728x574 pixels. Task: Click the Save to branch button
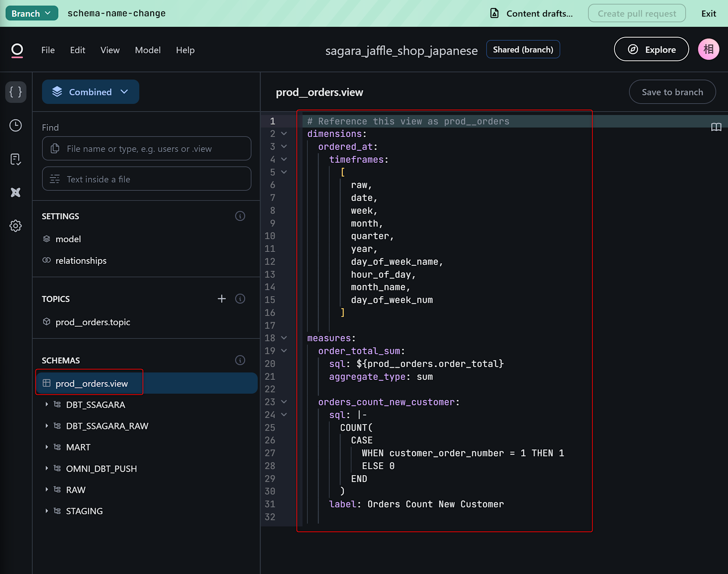pyautogui.click(x=672, y=92)
